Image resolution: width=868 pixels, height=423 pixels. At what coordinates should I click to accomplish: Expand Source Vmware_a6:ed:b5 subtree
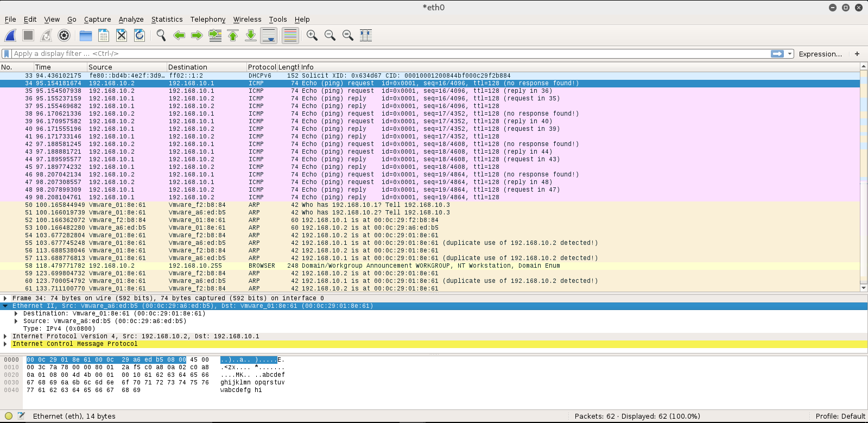point(16,321)
